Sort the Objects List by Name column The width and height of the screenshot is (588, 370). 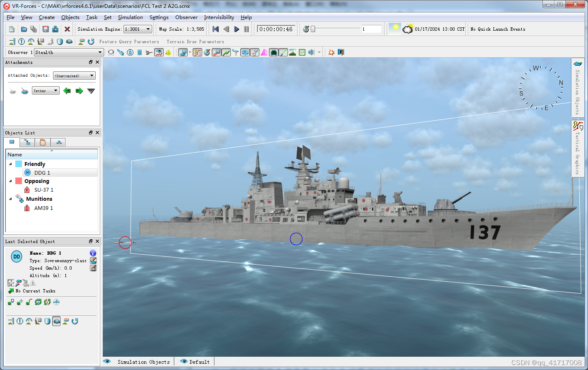[x=52, y=154]
